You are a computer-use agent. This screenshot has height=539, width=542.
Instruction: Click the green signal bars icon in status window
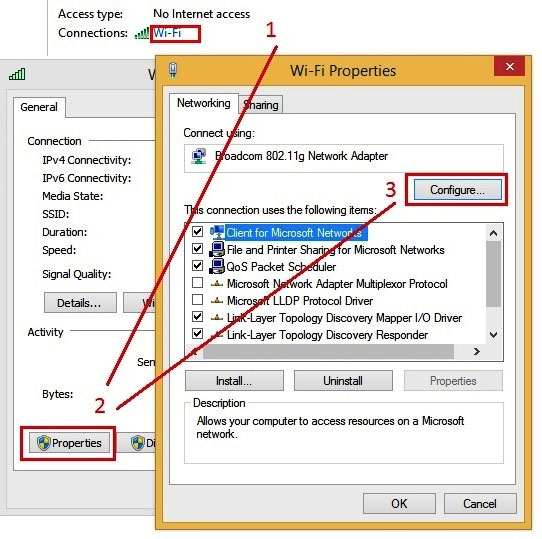pyautogui.click(x=17, y=74)
